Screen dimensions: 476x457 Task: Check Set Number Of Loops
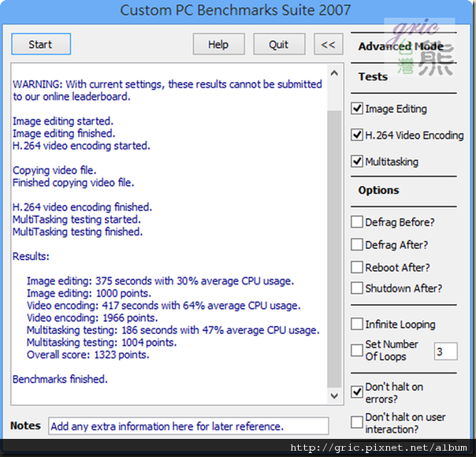(357, 351)
